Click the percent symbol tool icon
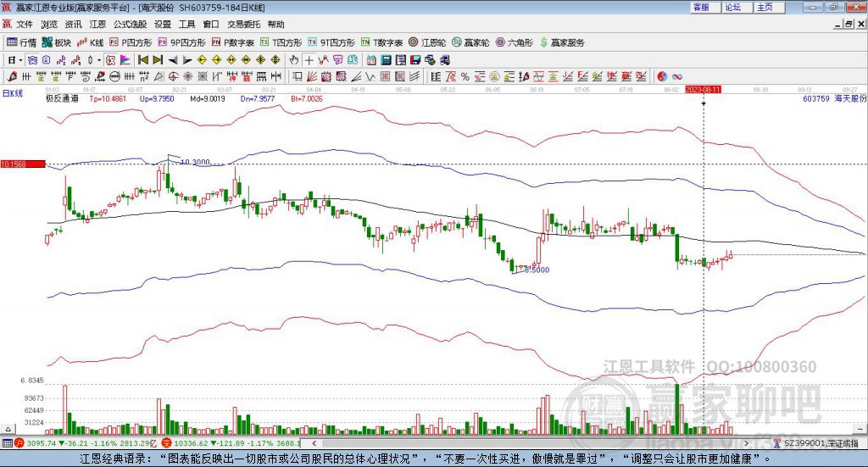Viewport: 868px width, 467px height. pos(465,76)
